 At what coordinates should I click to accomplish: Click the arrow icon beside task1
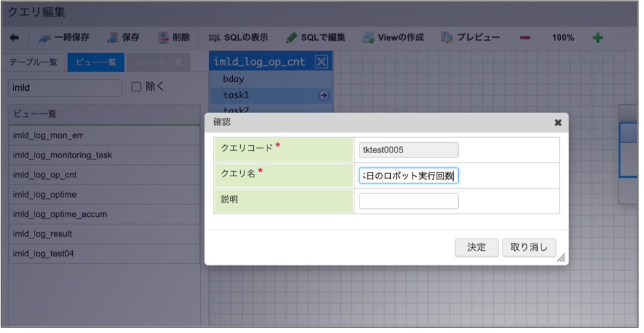[x=324, y=95]
